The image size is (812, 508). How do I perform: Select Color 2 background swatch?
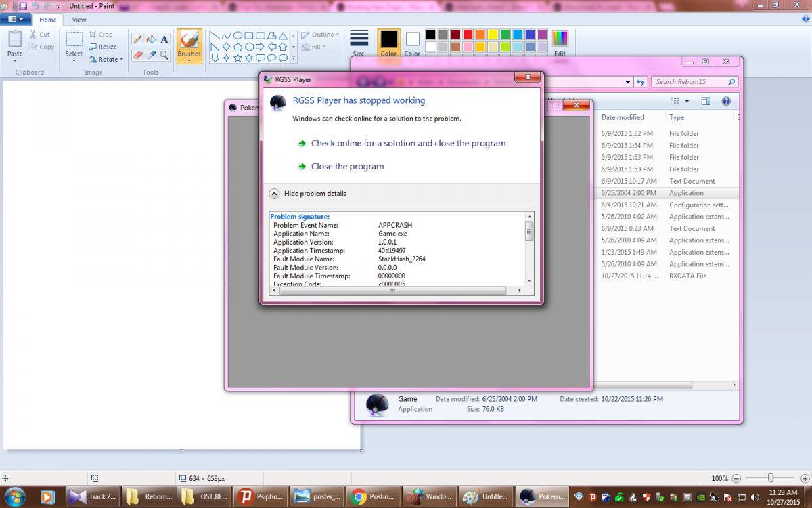(x=412, y=42)
